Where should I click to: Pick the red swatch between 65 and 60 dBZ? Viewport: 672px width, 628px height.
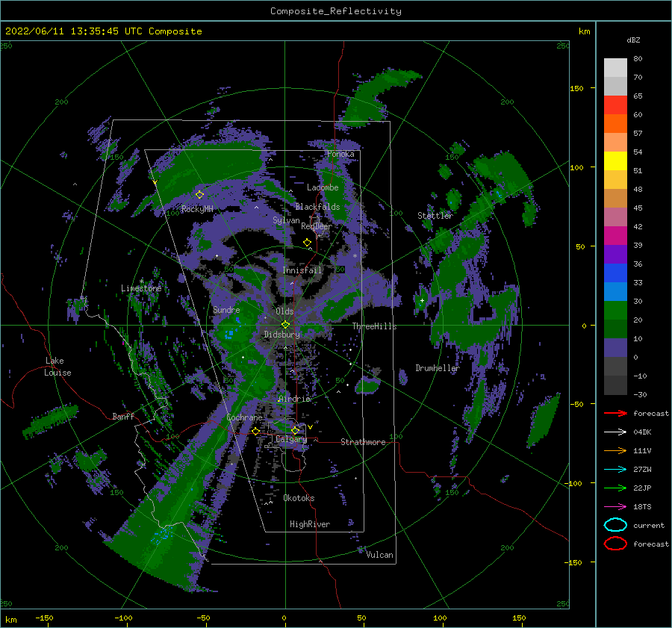[615, 105]
